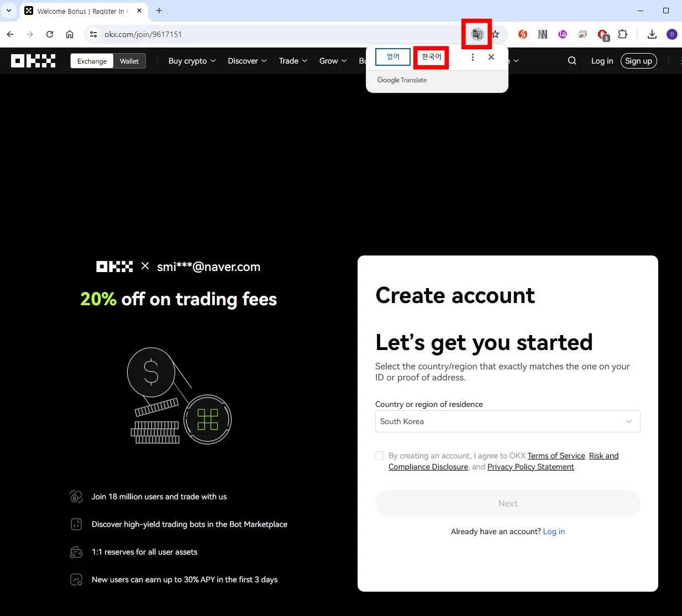Open the orange lightning extension icon

522,34
